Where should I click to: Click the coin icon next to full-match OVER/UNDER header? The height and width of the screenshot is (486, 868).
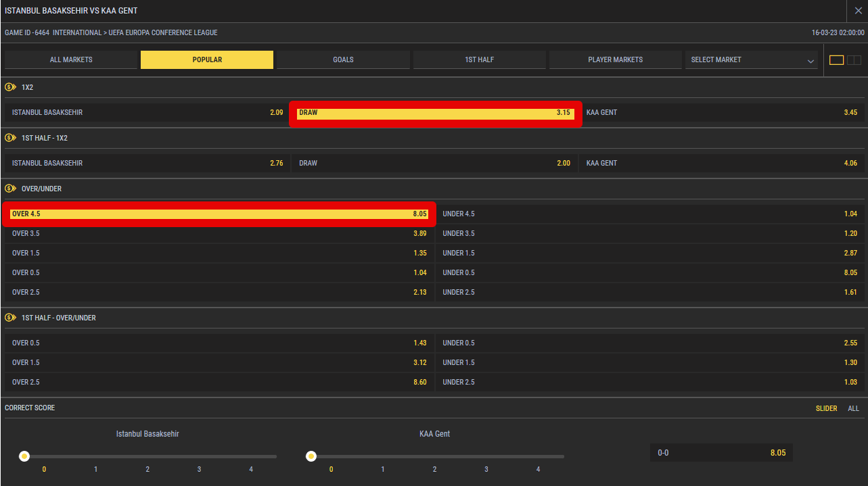[x=10, y=189]
